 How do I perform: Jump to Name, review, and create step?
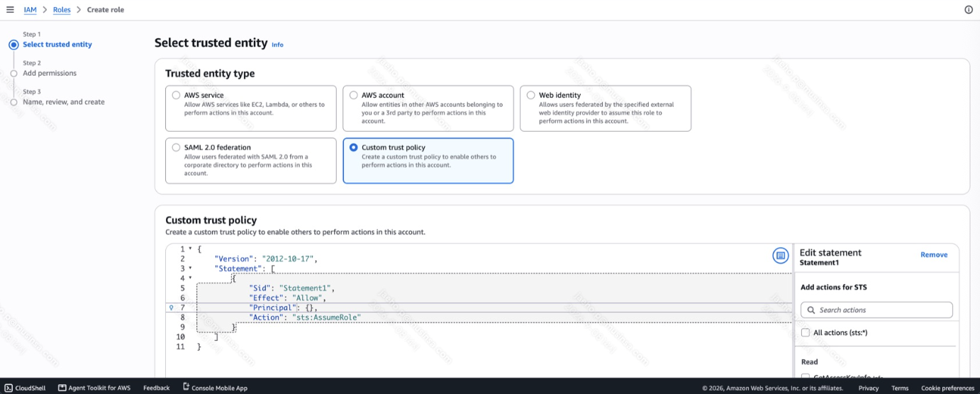click(x=64, y=102)
